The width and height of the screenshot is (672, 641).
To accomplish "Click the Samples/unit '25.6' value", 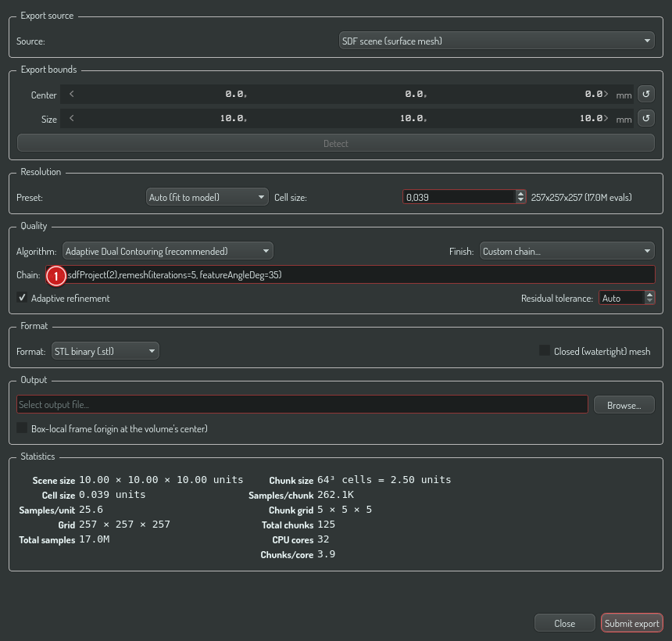I will pos(91,510).
